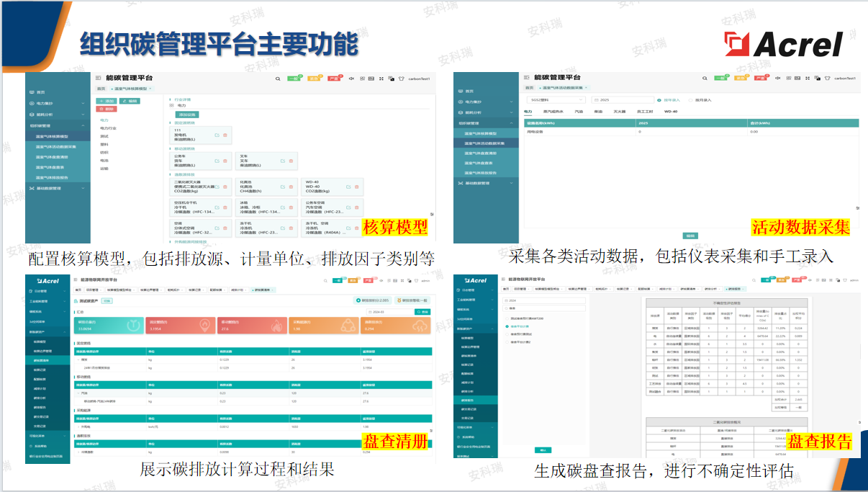
Task: Click the search magnifier in the 核算模型 panel header
Action: pyautogui.click(x=278, y=79)
